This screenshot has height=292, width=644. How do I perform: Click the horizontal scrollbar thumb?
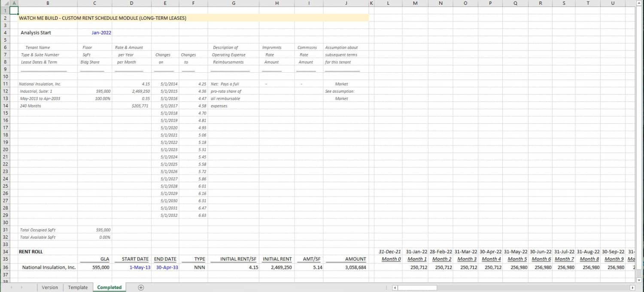point(416,287)
